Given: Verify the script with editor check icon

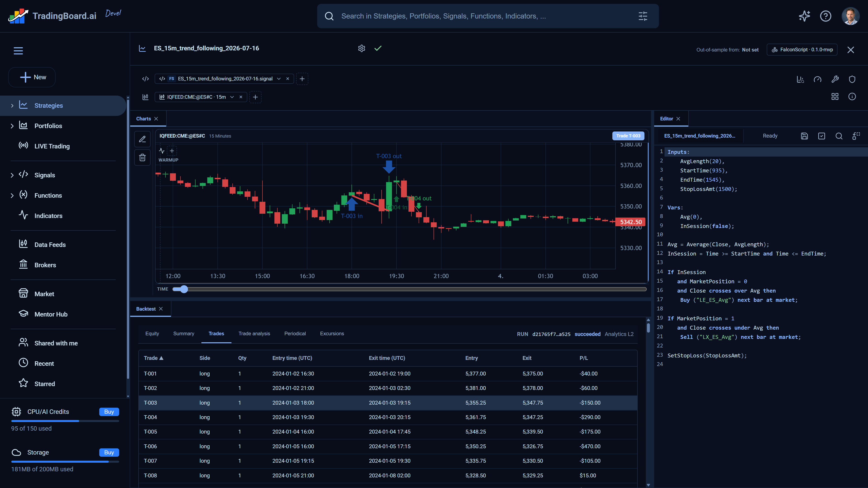Looking at the screenshot, I should click(821, 136).
